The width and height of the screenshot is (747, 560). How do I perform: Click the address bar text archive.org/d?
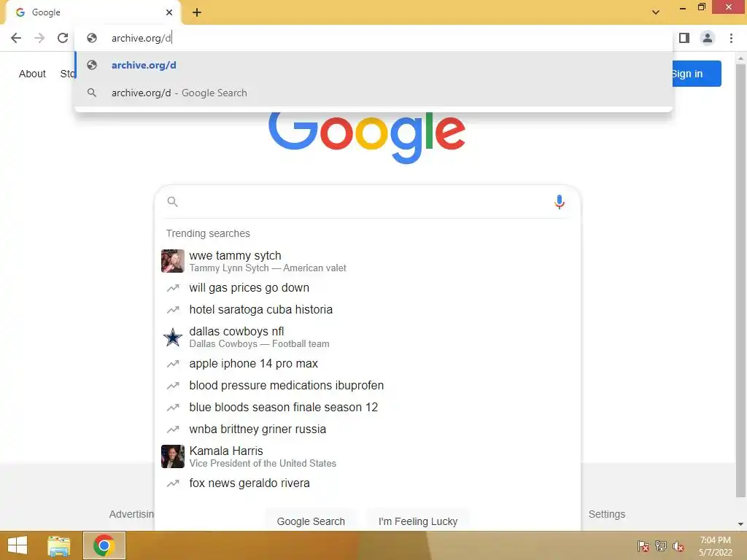coord(141,38)
